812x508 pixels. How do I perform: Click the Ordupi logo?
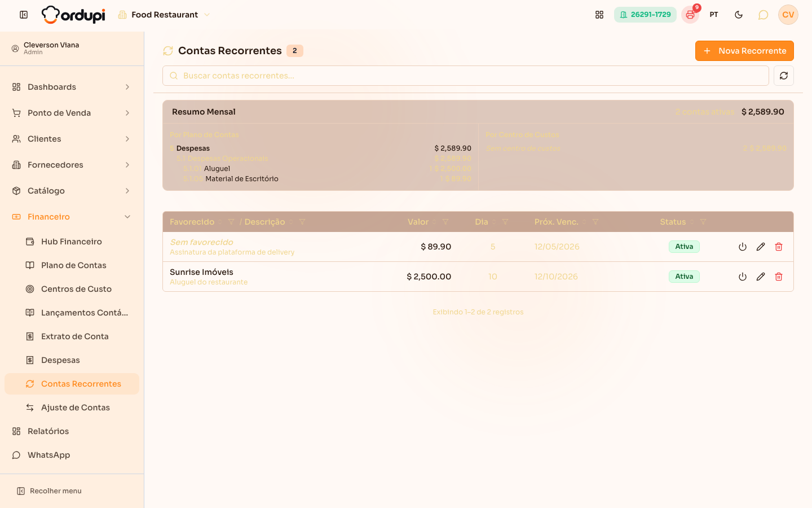tap(73, 15)
